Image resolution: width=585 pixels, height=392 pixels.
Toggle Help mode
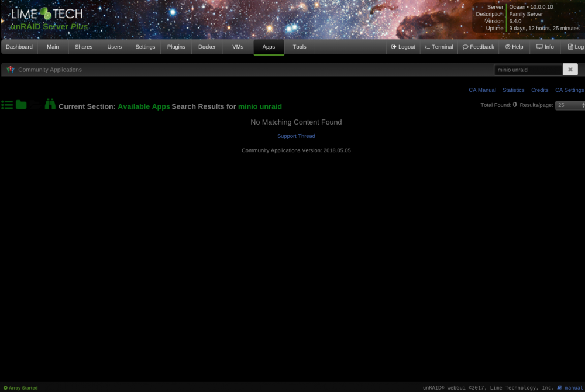coord(514,47)
